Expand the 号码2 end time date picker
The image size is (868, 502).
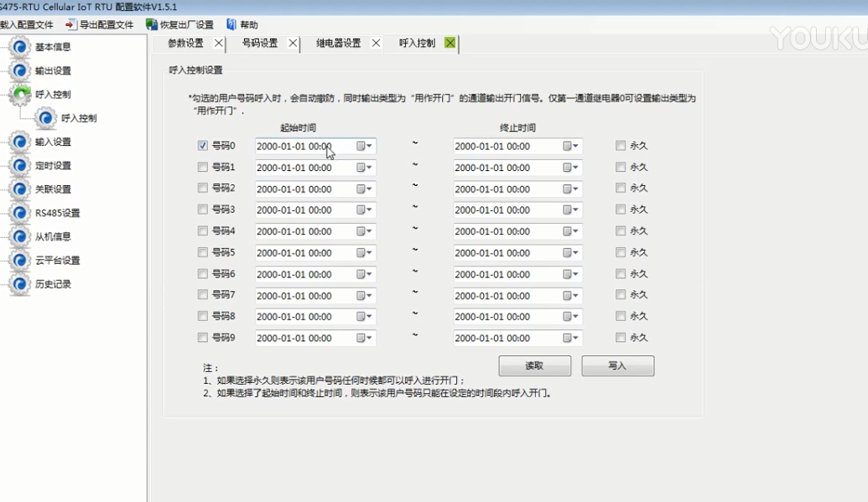point(570,189)
